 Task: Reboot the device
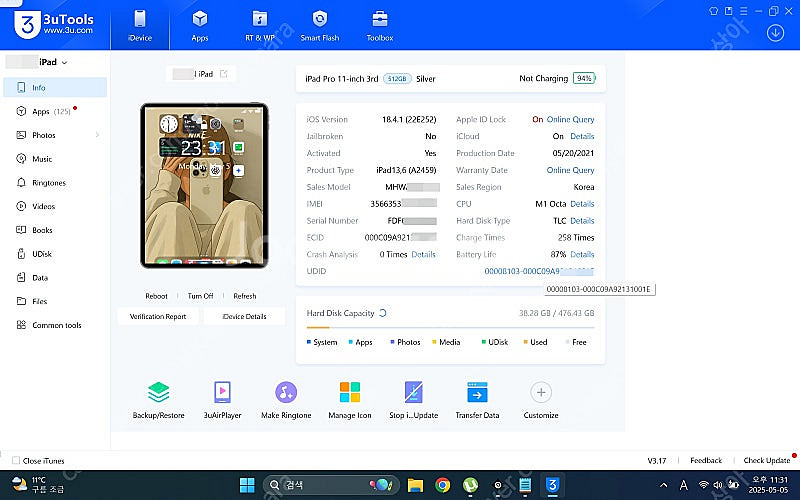click(156, 296)
